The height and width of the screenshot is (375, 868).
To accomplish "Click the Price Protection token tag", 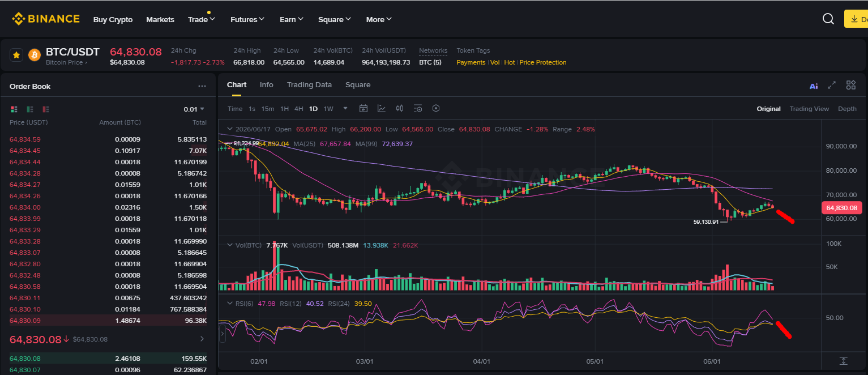I will tap(543, 62).
